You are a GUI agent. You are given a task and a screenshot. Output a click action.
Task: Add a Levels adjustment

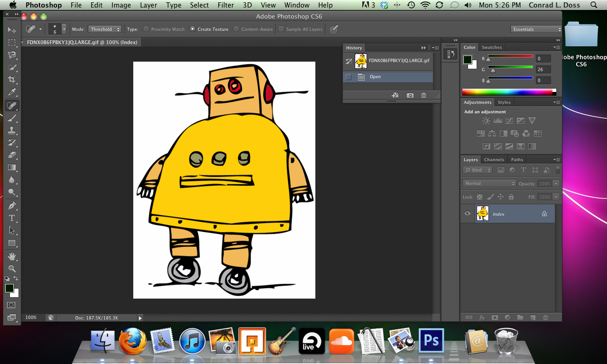pos(497,121)
